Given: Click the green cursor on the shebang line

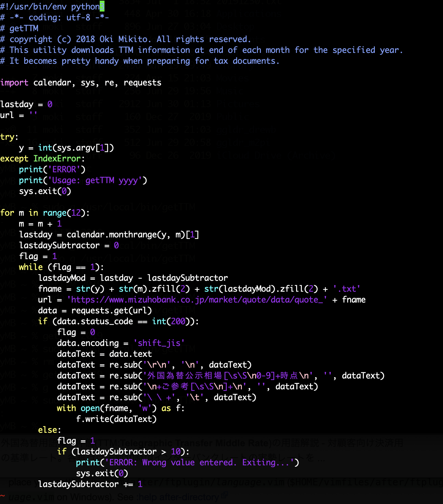Looking at the screenshot, I should click(102, 6).
